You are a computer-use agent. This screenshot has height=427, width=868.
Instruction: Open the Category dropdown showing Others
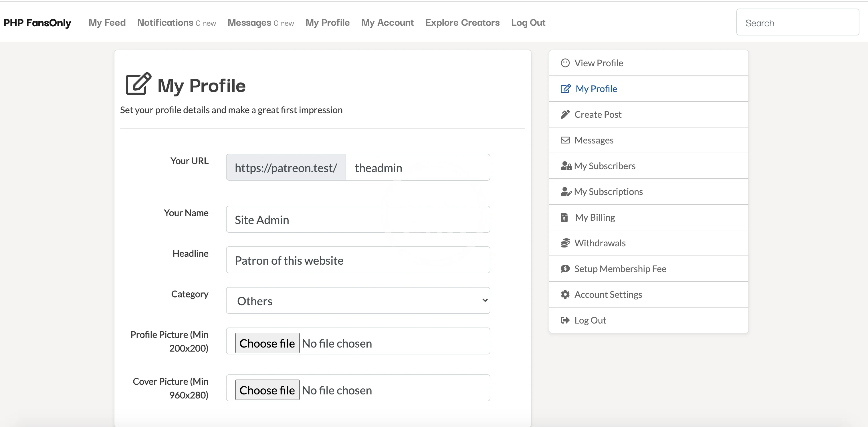click(358, 300)
